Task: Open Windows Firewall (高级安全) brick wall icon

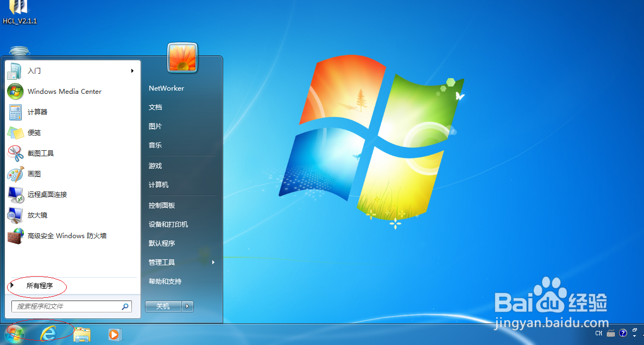Action: pyautogui.click(x=16, y=236)
